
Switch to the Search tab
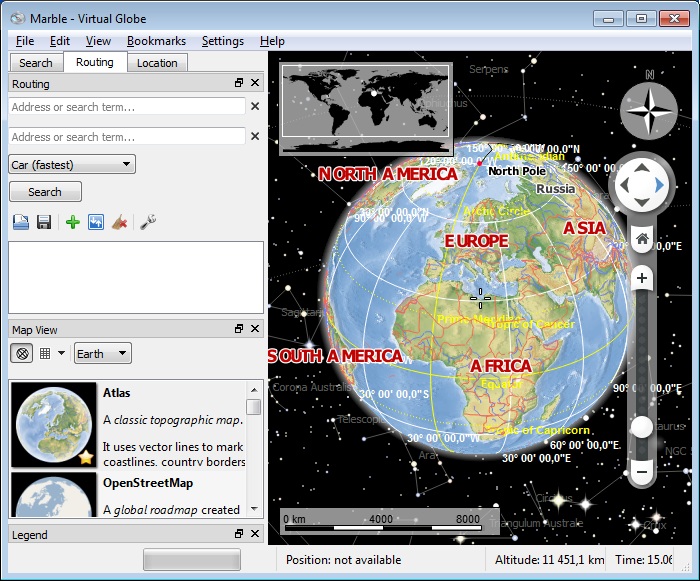[x=36, y=63]
